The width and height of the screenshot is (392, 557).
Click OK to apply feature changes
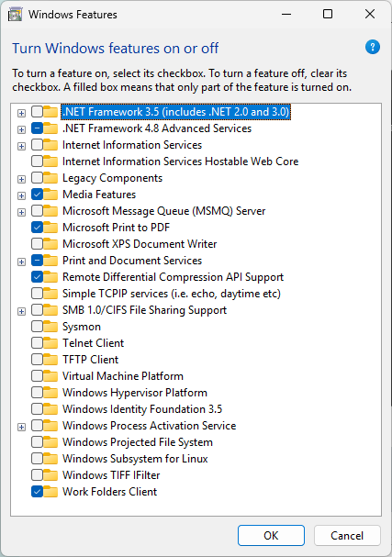click(x=271, y=535)
